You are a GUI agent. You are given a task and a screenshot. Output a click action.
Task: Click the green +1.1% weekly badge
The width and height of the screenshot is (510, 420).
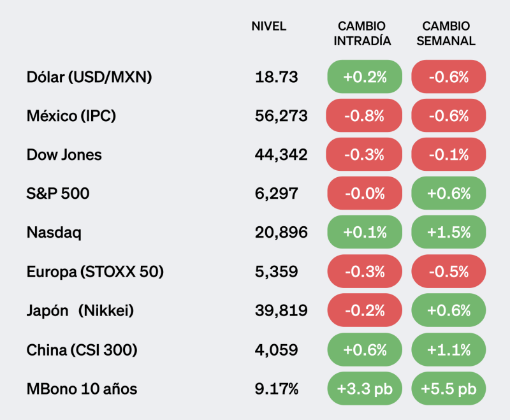pyautogui.click(x=449, y=349)
